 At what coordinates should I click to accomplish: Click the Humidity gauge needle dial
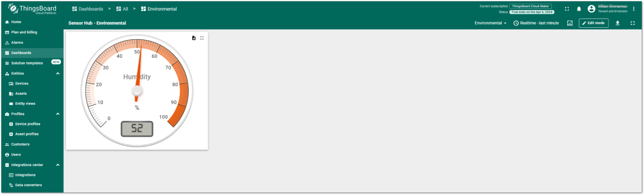[137, 90]
